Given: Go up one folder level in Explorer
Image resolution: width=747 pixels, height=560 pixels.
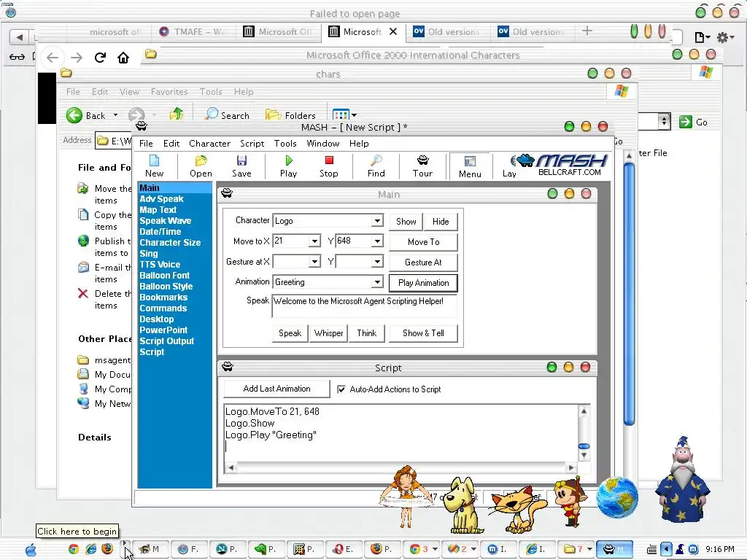Looking at the screenshot, I should point(177,114).
